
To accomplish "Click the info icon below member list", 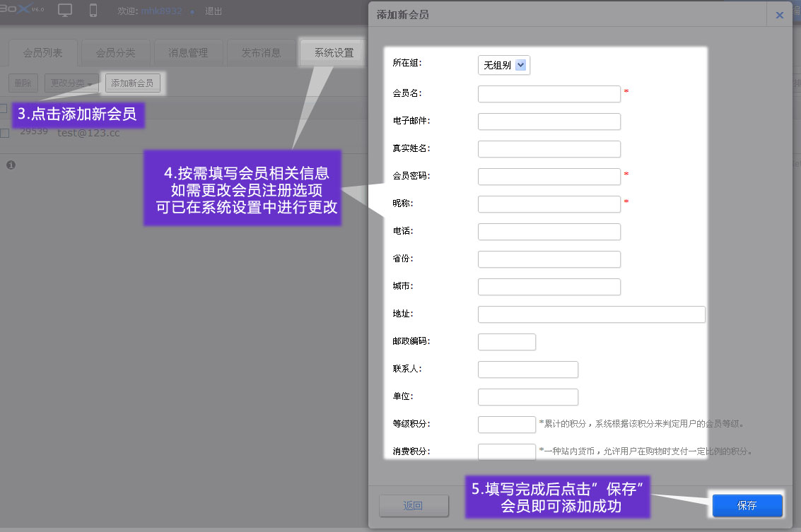I will click(x=11, y=165).
